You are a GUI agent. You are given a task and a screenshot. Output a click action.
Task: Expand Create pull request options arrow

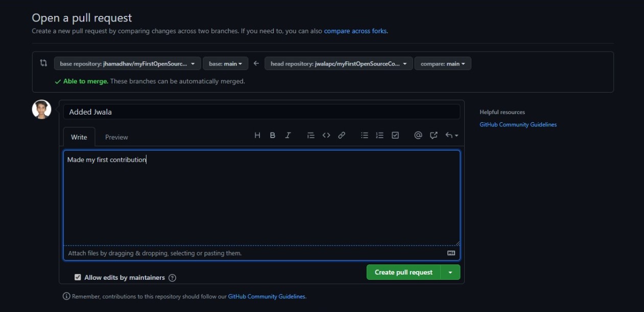pyautogui.click(x=450, y=272)
